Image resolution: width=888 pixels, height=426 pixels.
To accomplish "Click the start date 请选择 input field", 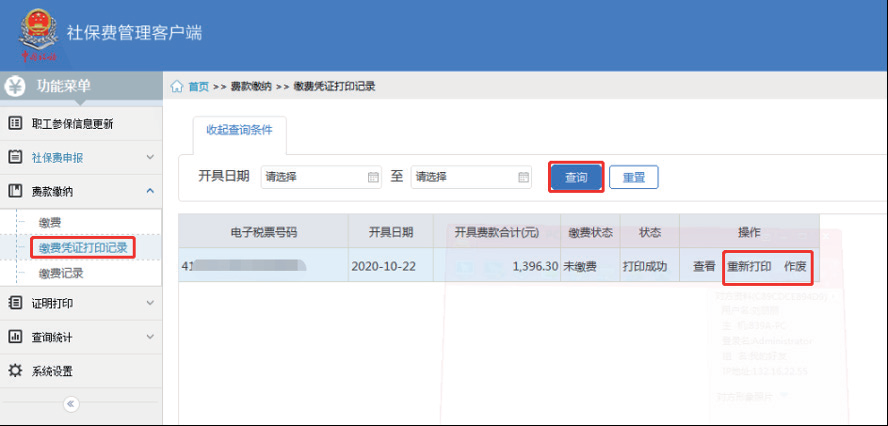I will (x=312, y=177).
